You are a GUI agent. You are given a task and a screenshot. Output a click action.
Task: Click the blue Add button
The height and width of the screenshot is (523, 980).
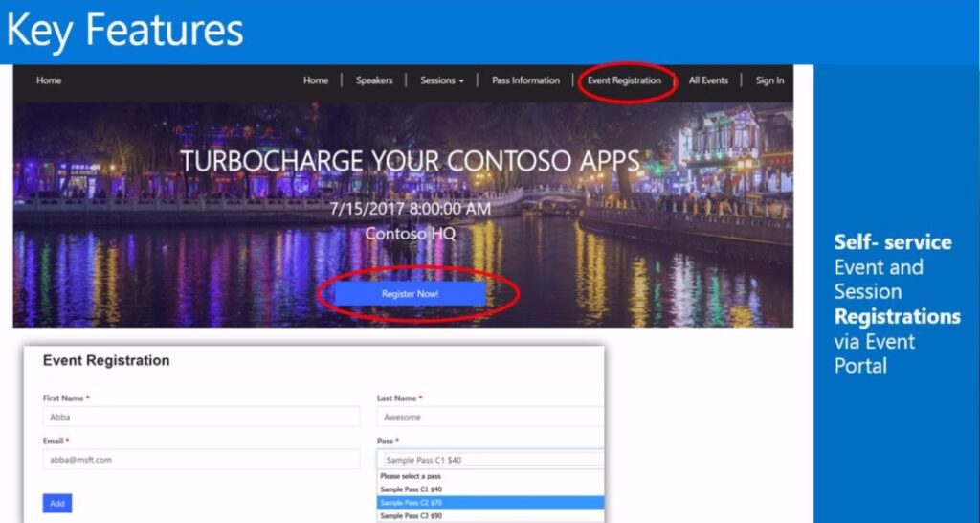pyautogui.click(x=57, y=503)
